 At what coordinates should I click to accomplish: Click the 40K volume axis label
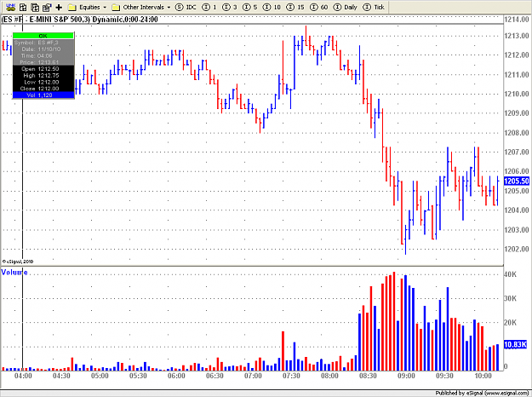coord(510,274)
